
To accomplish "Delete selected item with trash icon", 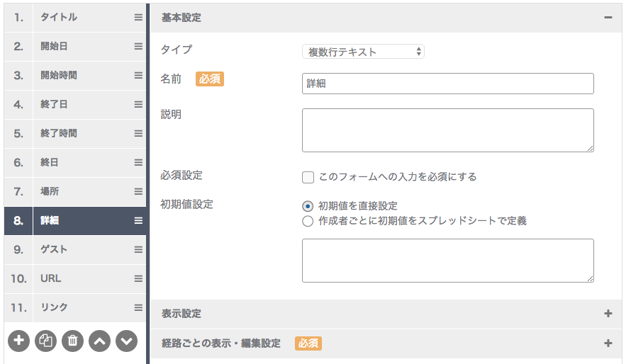I will coord(72,341).
